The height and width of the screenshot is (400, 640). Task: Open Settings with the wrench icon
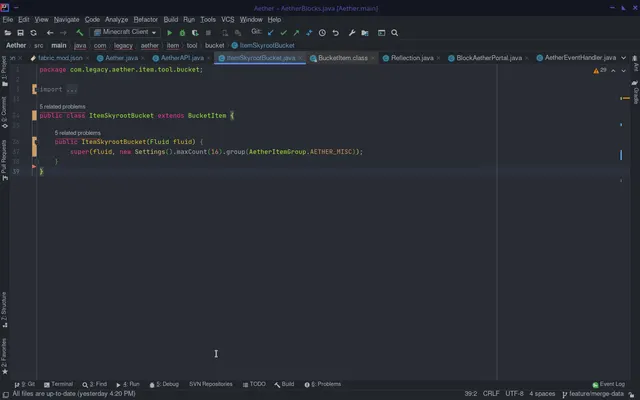coord(351,33)
